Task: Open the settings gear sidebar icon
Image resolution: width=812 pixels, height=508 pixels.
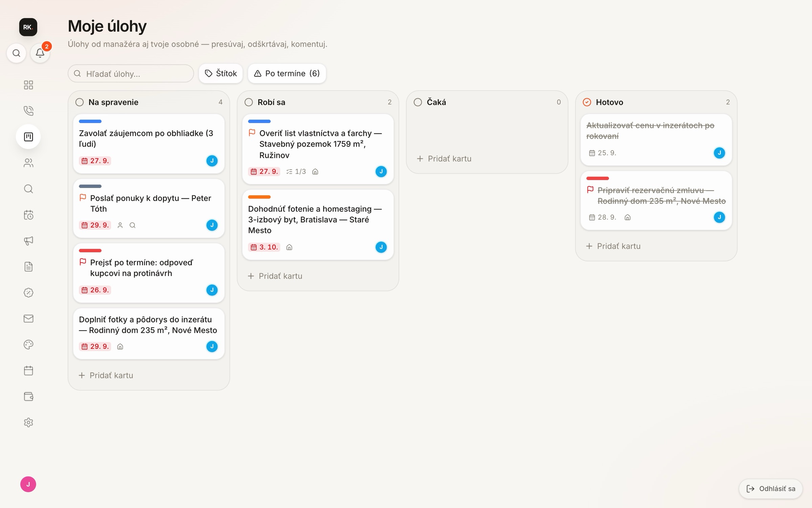Action: tap(28, 423)
